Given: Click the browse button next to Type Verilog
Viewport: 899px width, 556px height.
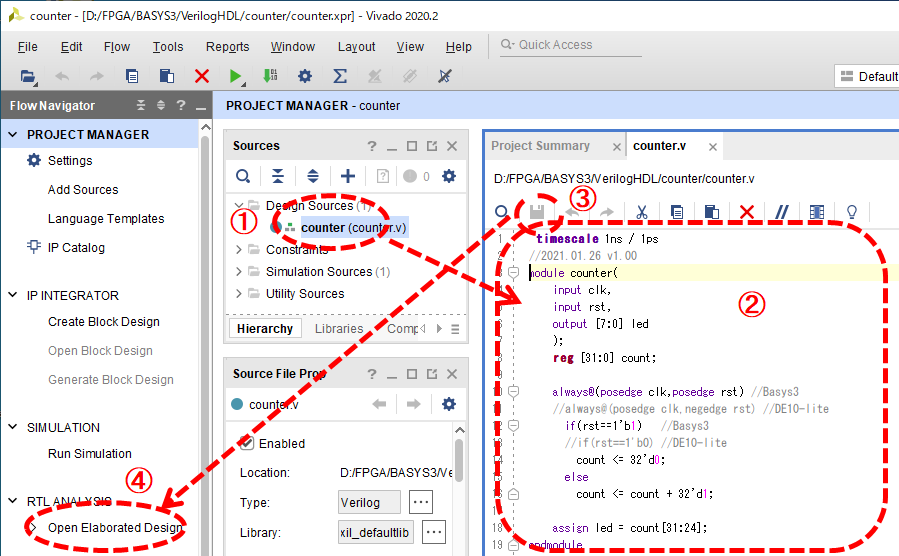Looking at the screenshot, I should (421, 502).
